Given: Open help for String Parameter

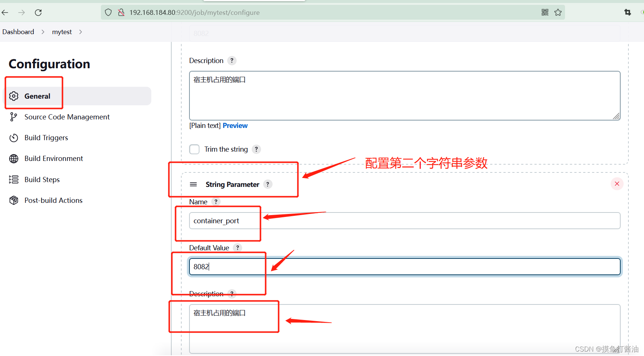Looking at the screenshot, I should (268, 184).
